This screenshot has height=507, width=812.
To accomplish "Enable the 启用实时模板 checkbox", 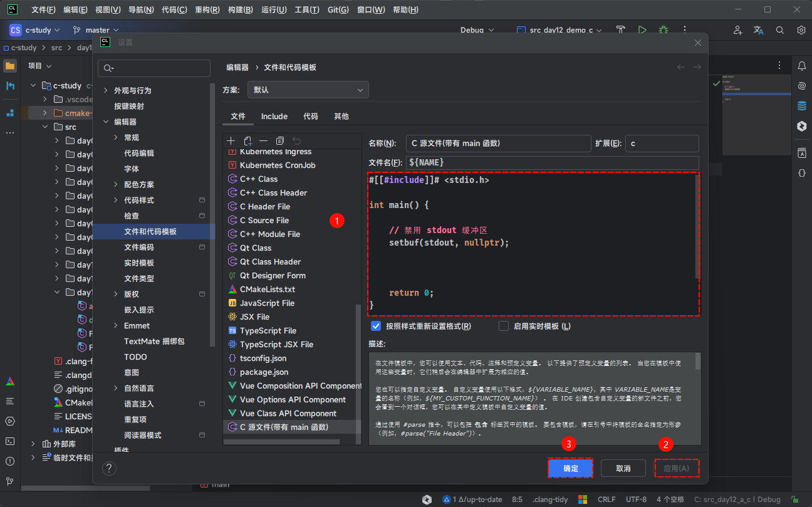I will pos(504,326).
